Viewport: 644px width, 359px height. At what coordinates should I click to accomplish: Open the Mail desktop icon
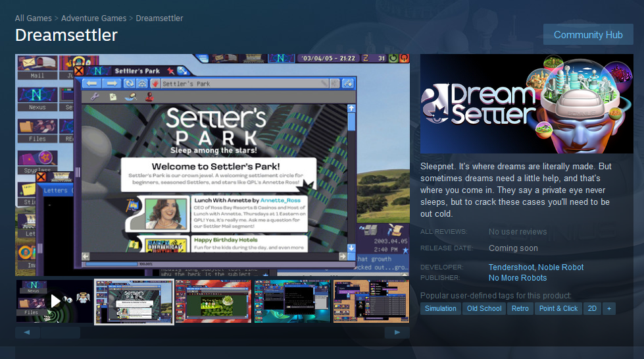(x=37, y=68)
